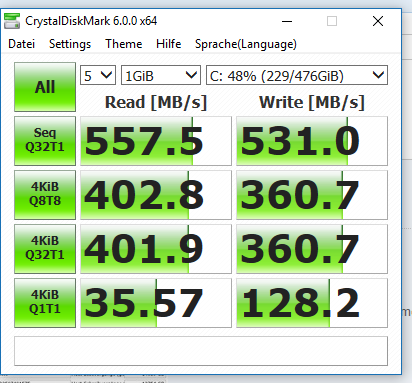The height and width of the screenshot is (383, 412).
Task: Open the Theme menu
Action: pos(124,44)
